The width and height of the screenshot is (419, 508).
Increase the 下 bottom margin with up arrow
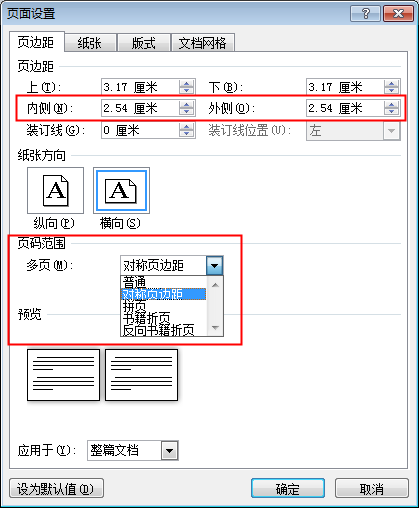coord(392,83)
